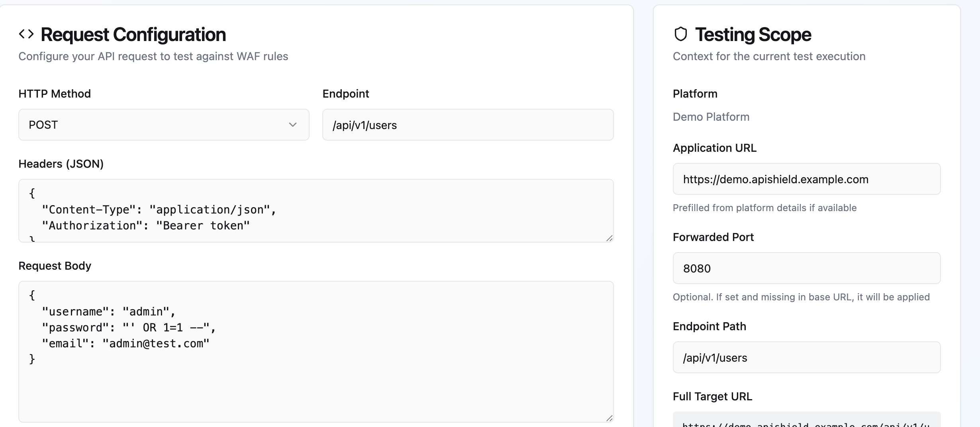This screenshot has width=980, height=427.
Task: Click the Application URL field
Action: click(806, 179)
